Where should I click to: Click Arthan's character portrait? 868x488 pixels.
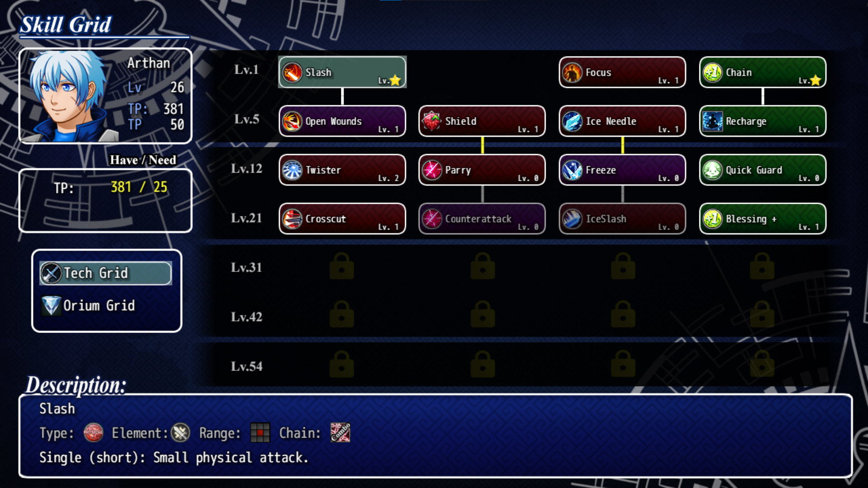[69, 96]
